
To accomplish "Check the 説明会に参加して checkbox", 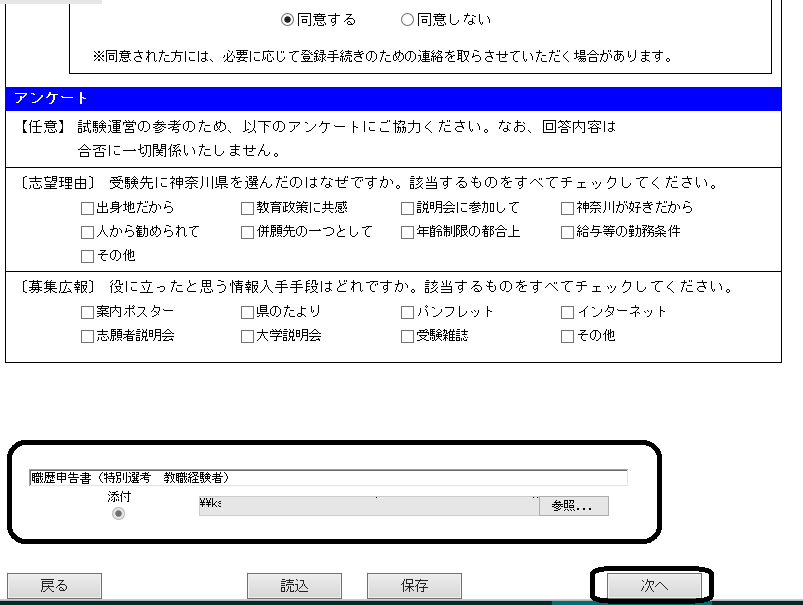I will (x=407, y=208).
